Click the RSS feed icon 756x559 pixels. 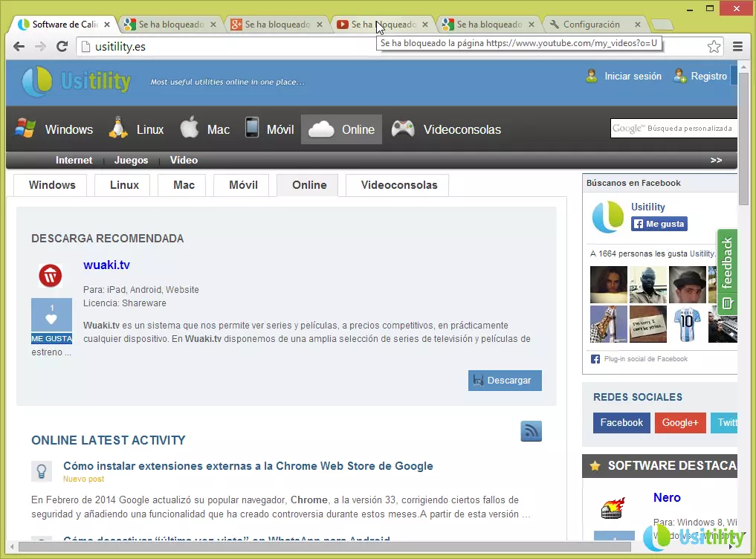point(531,431)
